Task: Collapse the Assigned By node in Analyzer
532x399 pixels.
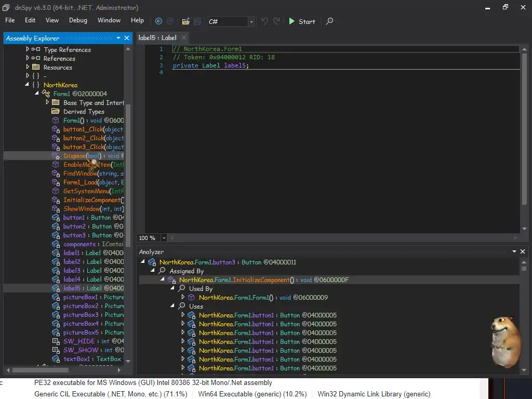Action: [x=153, y=271]
